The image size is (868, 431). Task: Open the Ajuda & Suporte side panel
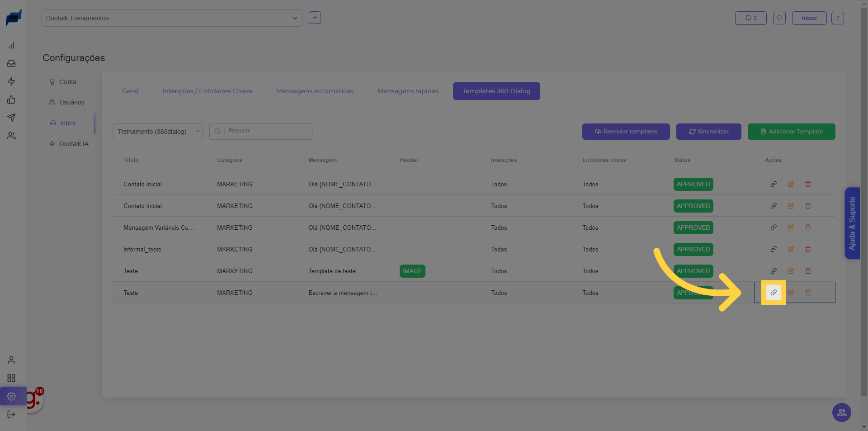(852, 223)
